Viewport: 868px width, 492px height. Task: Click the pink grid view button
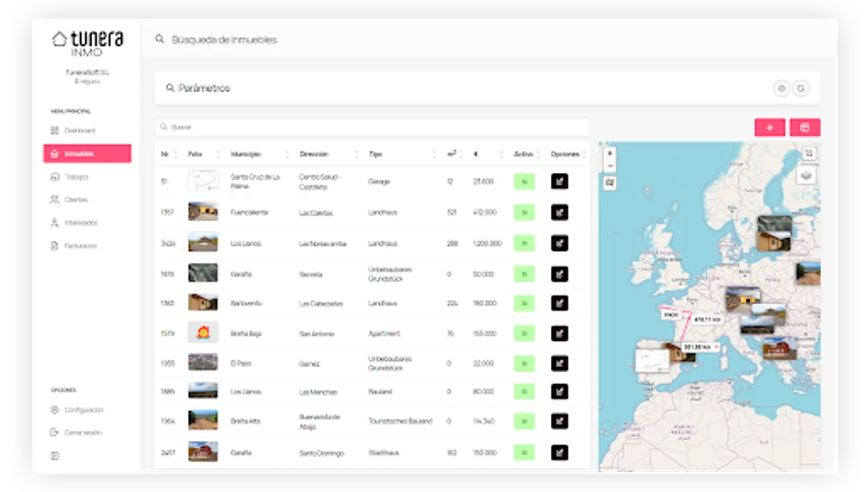click(x=805, y=127)
